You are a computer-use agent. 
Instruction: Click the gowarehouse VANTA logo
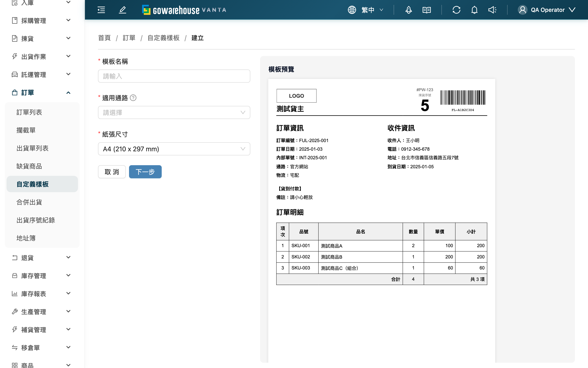[184, 10]
